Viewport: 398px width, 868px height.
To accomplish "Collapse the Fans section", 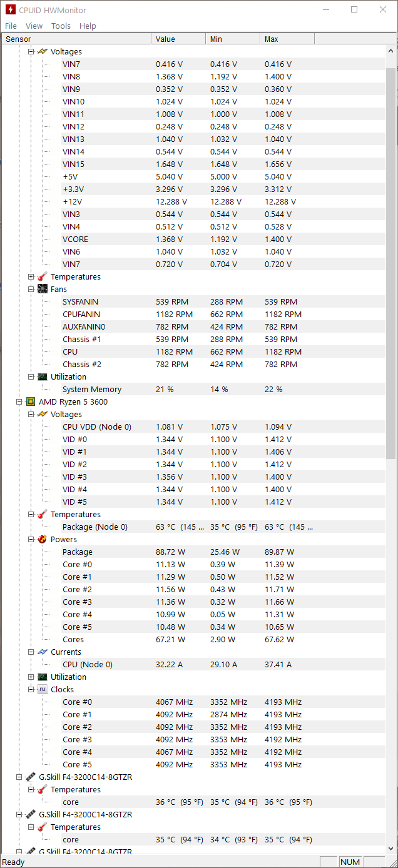I will [x=31, y=289].
